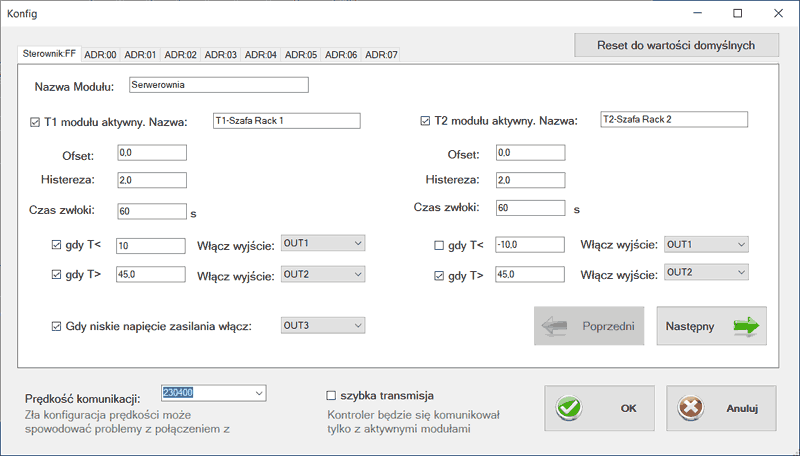Select the ADR:04 tab
The height and width of the screenshot is (456, 800).
tap(260, 54)
